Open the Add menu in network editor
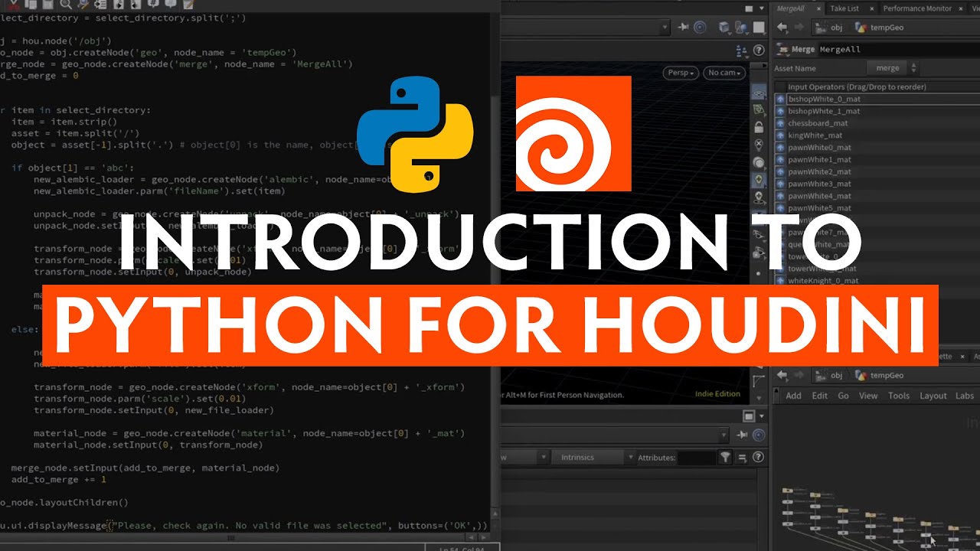The height and width of the screenshot is (551, 980). (x=793, y=396)
